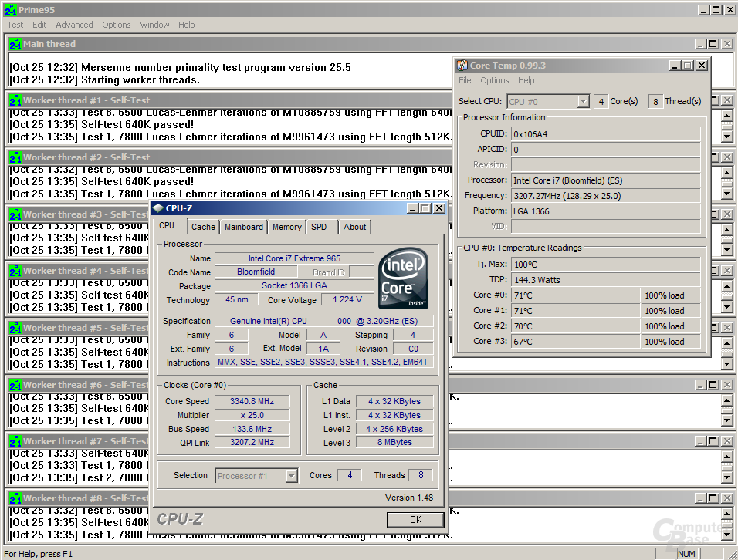This screenshot has width=738, height=560.
Task: Click the QPI Link value 3207.2 MHz
Action: tap(252, 442)
